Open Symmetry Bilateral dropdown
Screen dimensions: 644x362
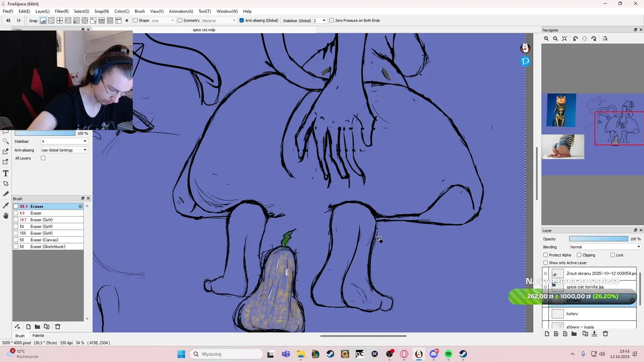[219, 21]
